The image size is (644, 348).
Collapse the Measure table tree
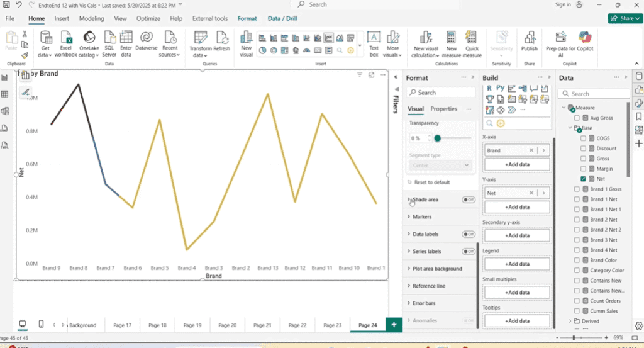[x=563, y=108]
